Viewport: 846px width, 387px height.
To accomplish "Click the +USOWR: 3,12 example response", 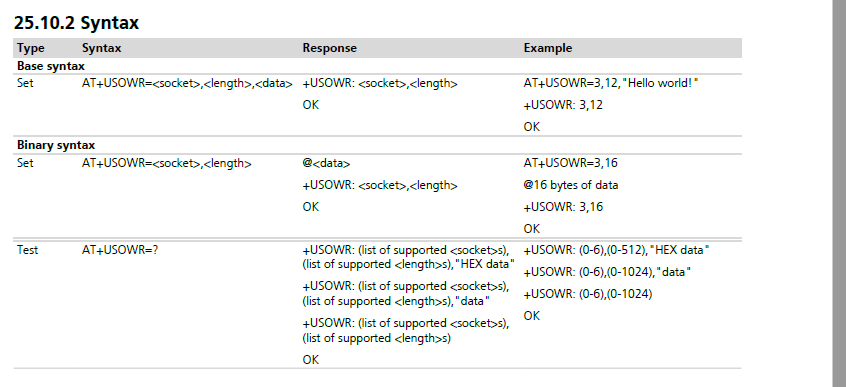I will click(563, 105).
